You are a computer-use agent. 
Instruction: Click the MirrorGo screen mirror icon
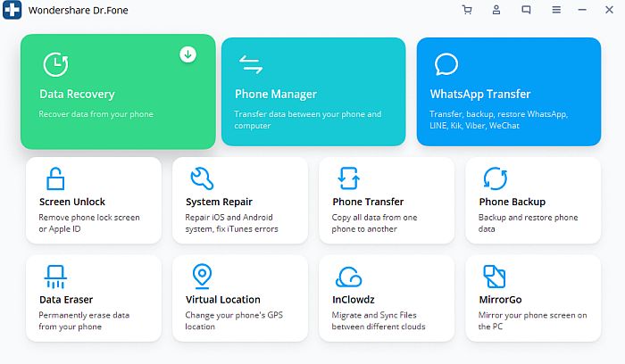point(495,277)
